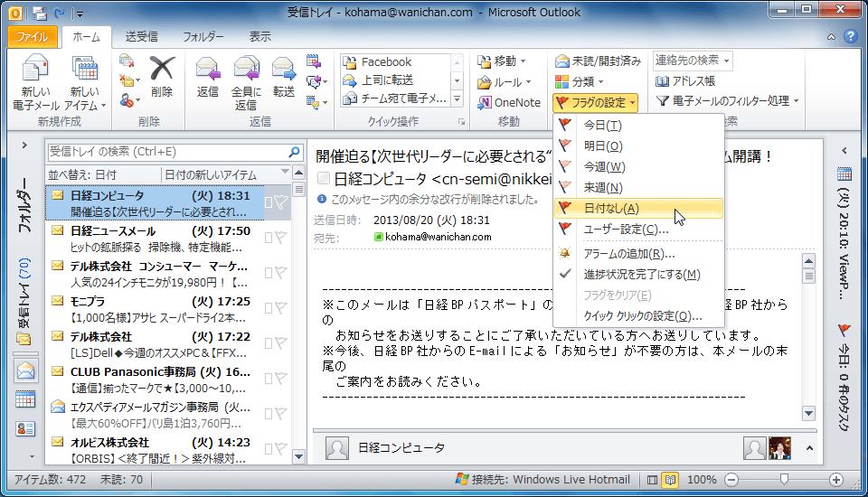Switch to Reading view in the status bar
The image size is (868, 497).
tap(670, 480)
